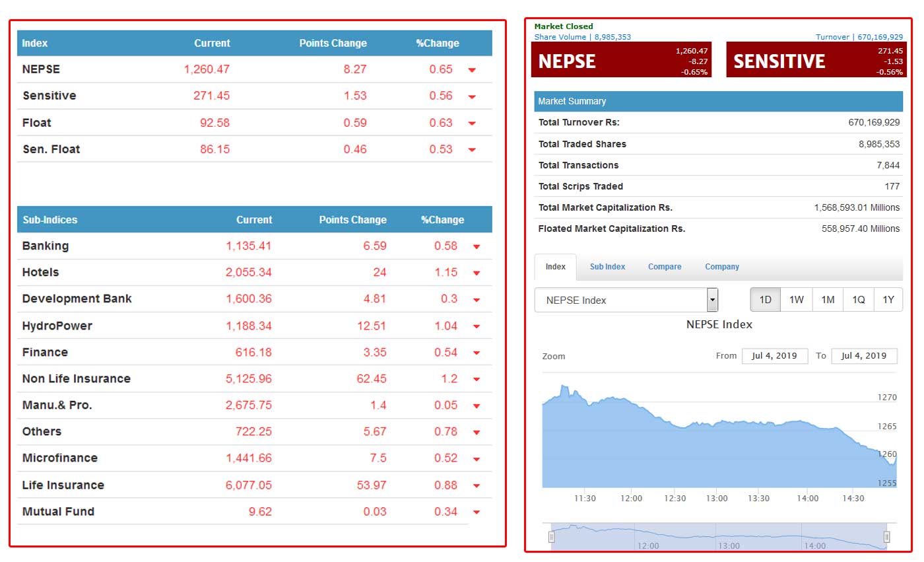Click the red down arrow in Finance row
The image size is (924, 562).
click(477, 353)
